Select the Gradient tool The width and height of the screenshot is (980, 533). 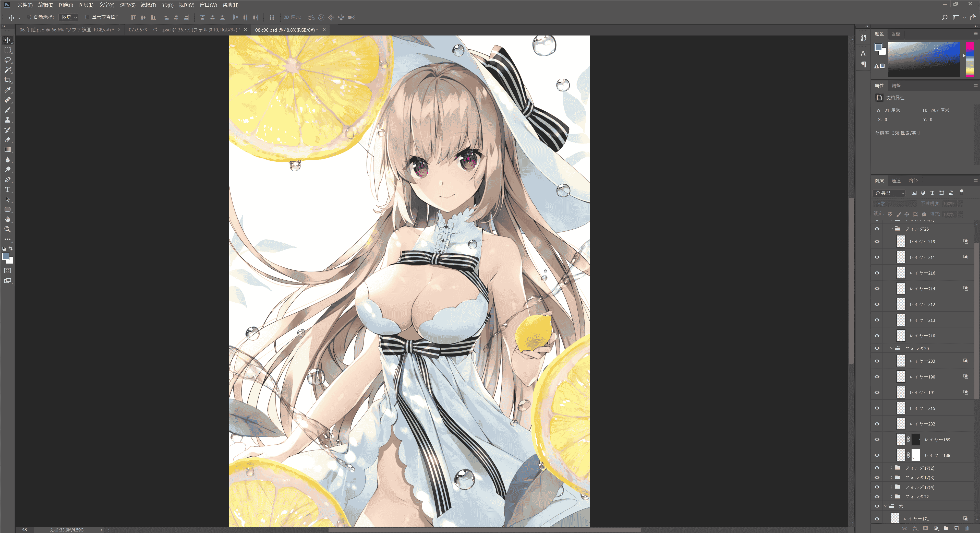(x=8, y=150)
